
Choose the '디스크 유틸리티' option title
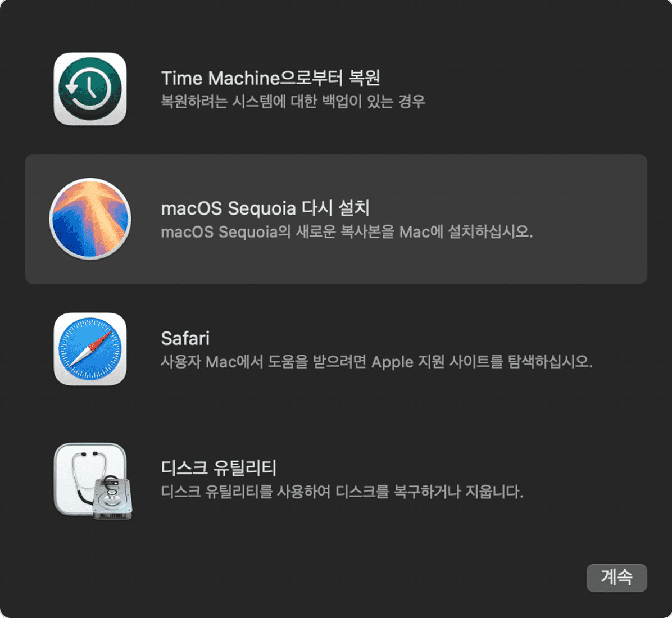click(219, 467)
